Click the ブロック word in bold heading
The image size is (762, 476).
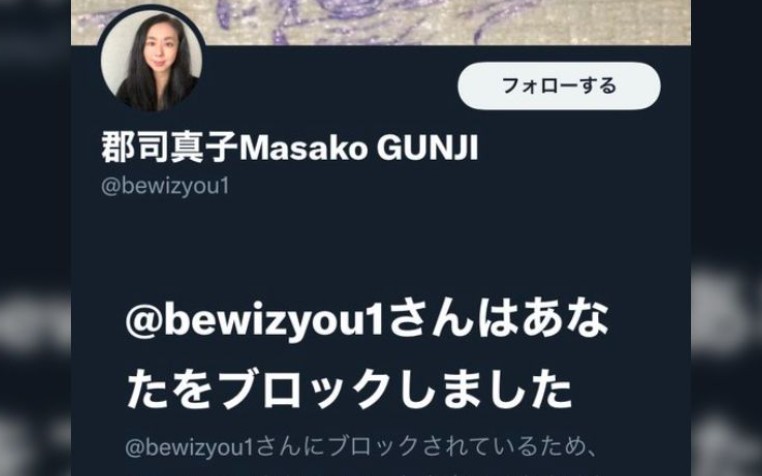tap(304, 388)
